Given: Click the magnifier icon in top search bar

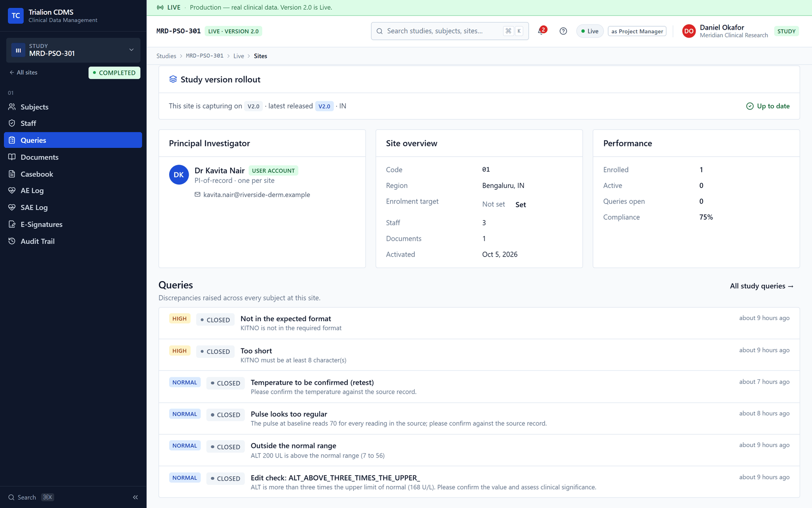Looking at the screenshot, I should coord(379,31).
